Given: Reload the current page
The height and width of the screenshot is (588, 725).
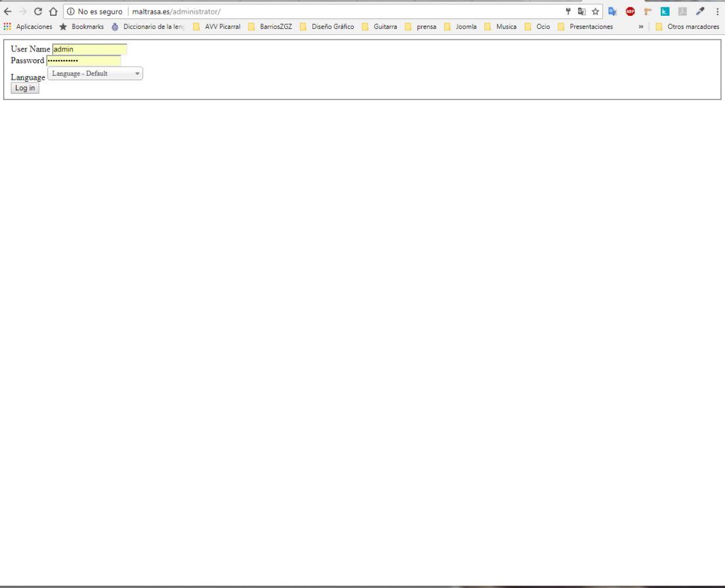Looking at the screenshot, I should (x=38, y=12).
